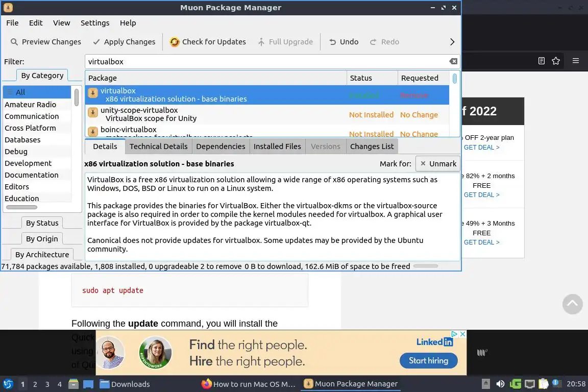The width and height of the screenshot is (588, 392).
Task: Click the scroll-to-top arrow on webpage
Action: (572, 304)
